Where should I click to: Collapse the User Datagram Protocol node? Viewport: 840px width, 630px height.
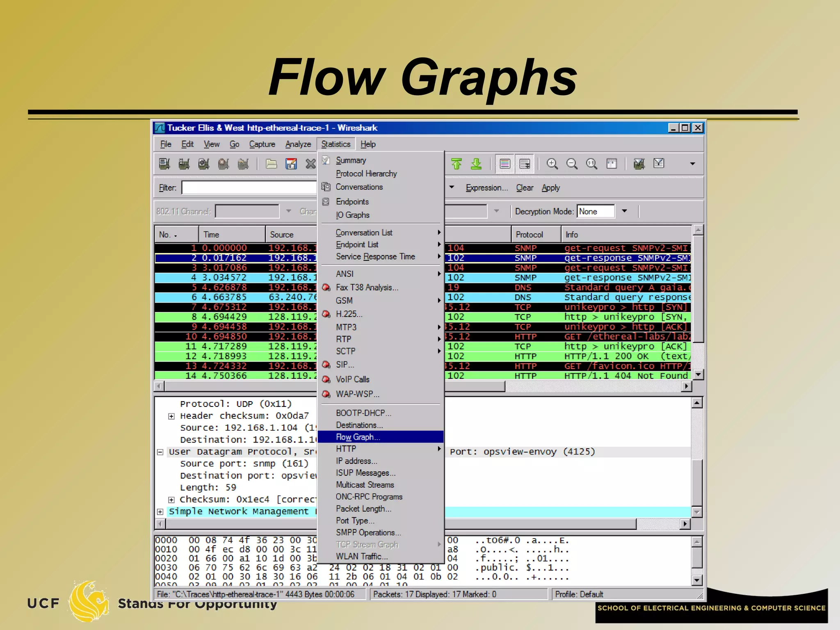tap(160, 452)
